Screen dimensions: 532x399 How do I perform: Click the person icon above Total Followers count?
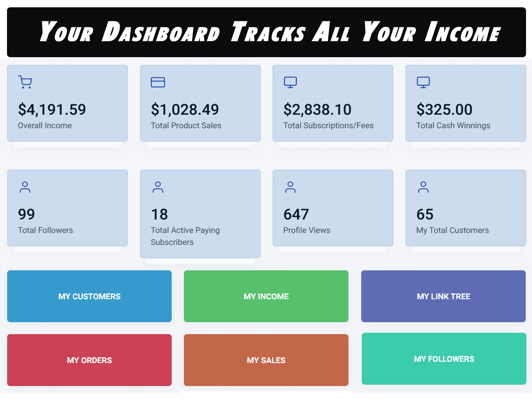(x=25, y=187)
